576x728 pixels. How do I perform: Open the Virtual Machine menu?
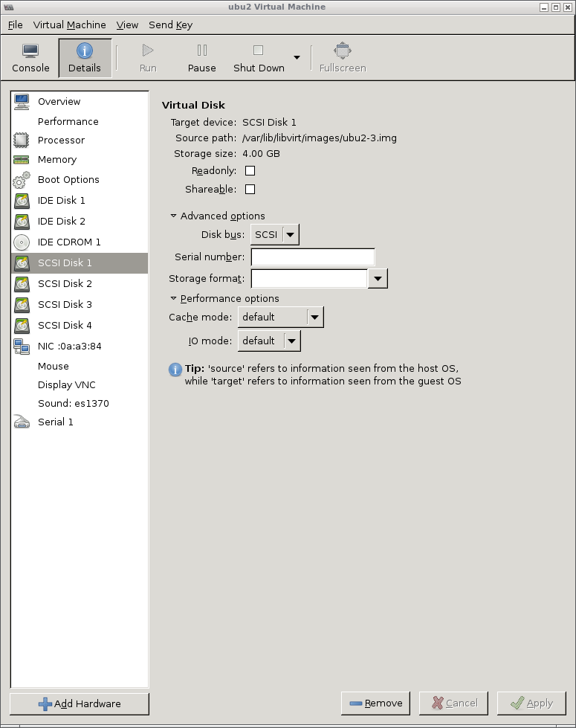(69, 25)
